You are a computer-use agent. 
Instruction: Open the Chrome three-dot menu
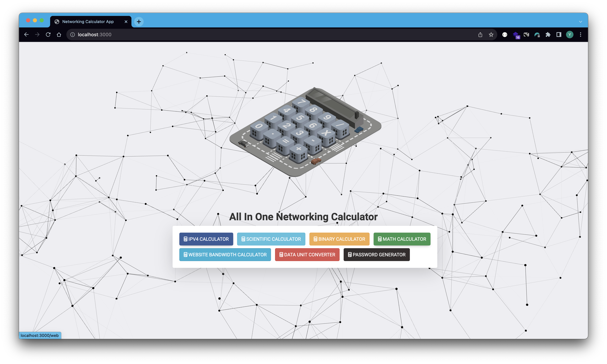point(581,35)
